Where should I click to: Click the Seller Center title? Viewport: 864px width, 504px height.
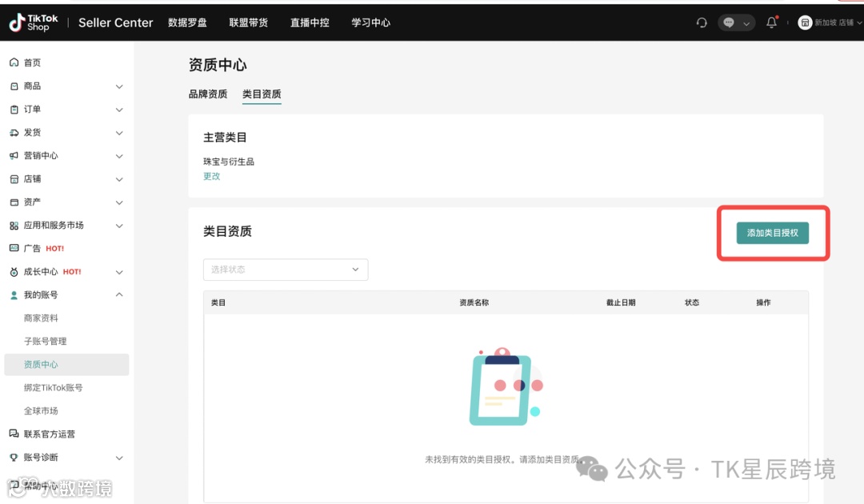(116, 22)
